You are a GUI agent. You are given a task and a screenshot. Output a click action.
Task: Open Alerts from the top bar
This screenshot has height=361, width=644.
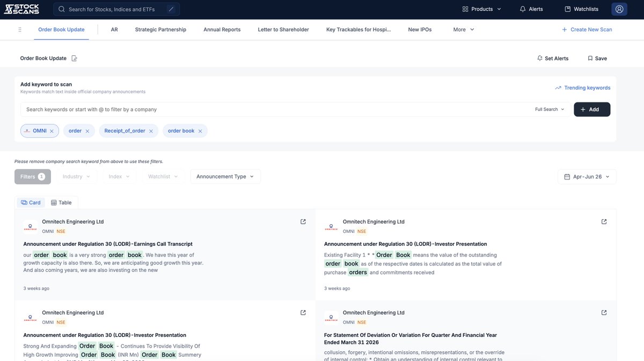tap(531, 9)
